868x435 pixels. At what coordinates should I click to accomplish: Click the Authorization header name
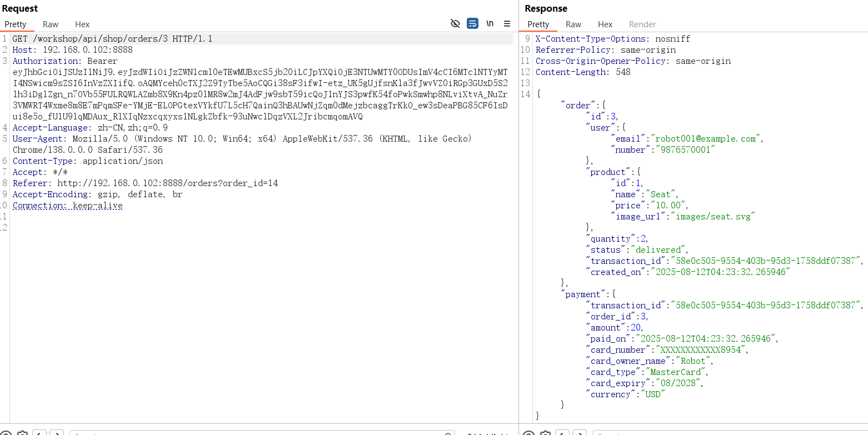[x=44, y=61]
